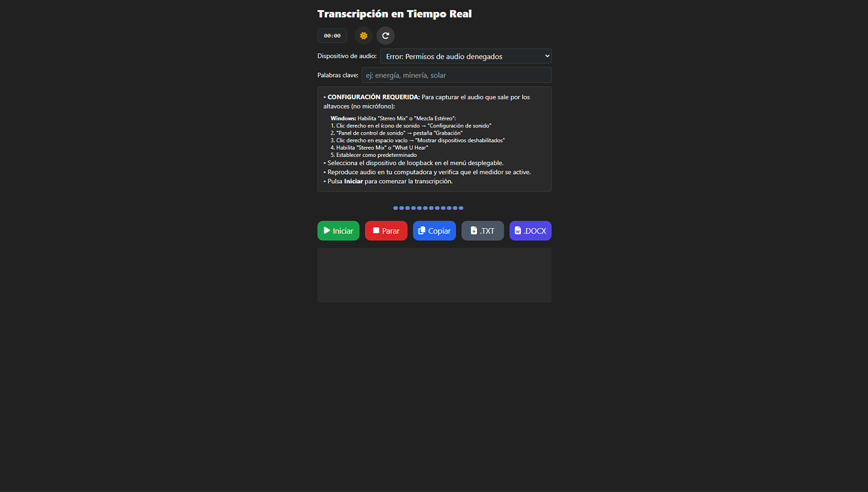Click the audio level meter dots

click(x=428, y=208)
